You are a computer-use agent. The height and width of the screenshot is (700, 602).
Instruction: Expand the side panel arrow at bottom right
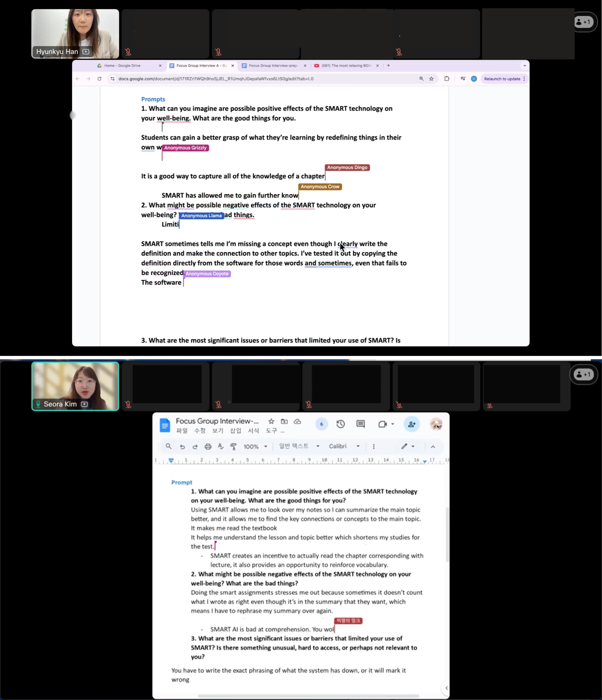(446, 688)
